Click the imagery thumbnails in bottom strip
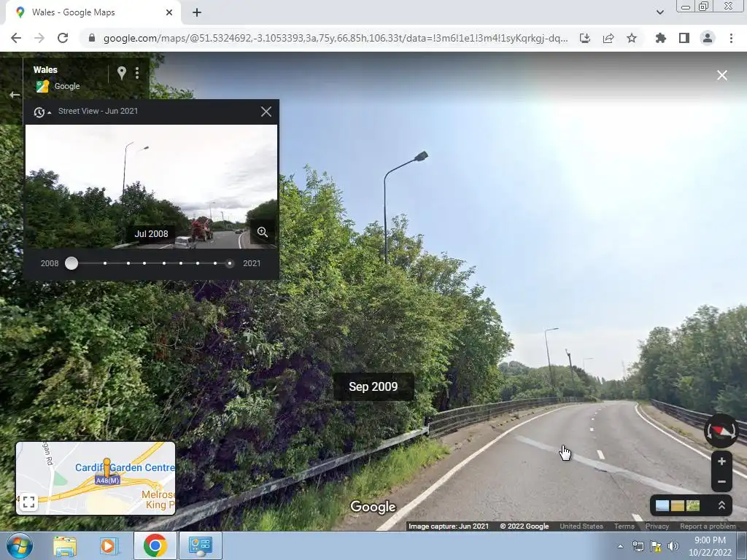Image resolution: width=747 pixels, height=560 pixels. coord(678,505)
